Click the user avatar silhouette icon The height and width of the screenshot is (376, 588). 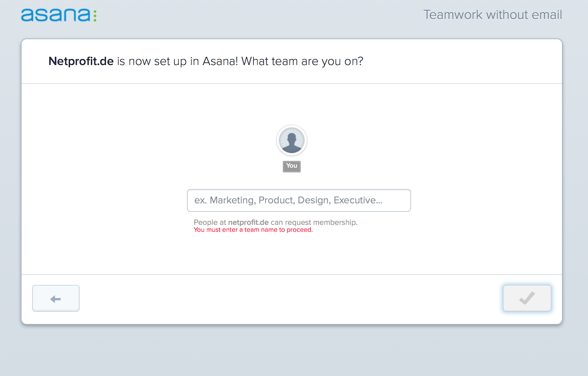point(292,140)
